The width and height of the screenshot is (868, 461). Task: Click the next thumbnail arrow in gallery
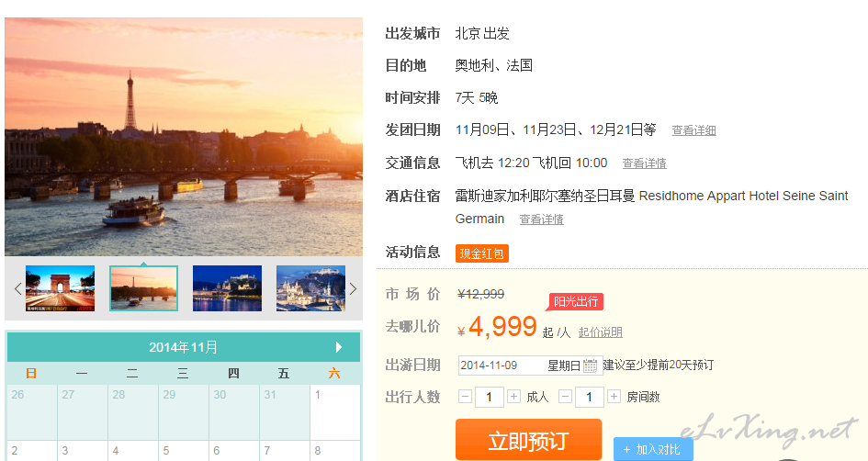(353, 288)
